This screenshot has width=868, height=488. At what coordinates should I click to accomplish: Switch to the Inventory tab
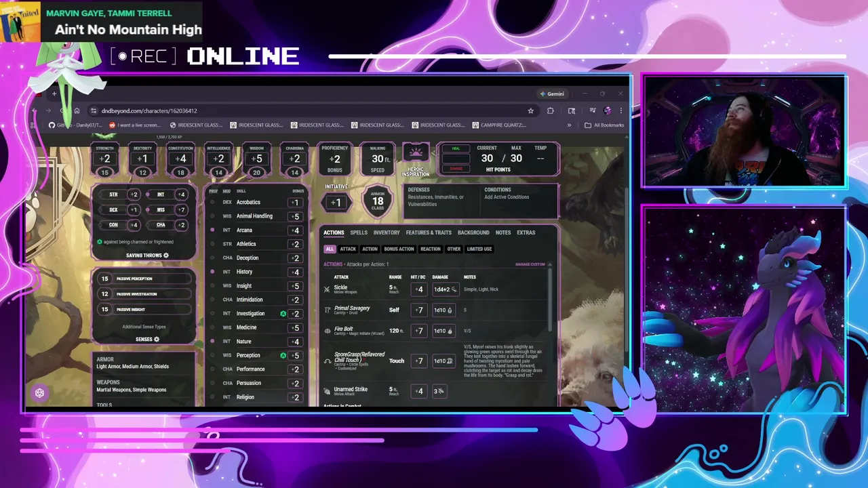[x=387, y=232]
